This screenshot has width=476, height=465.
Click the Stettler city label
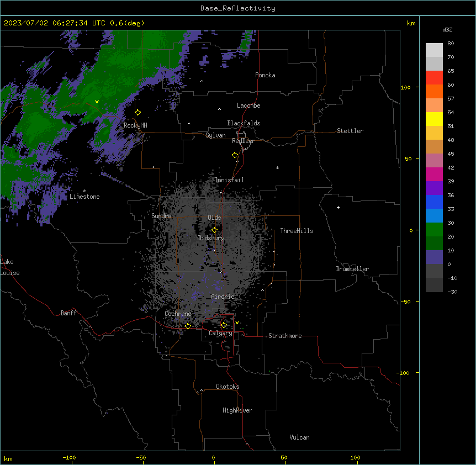pos(350,131)
